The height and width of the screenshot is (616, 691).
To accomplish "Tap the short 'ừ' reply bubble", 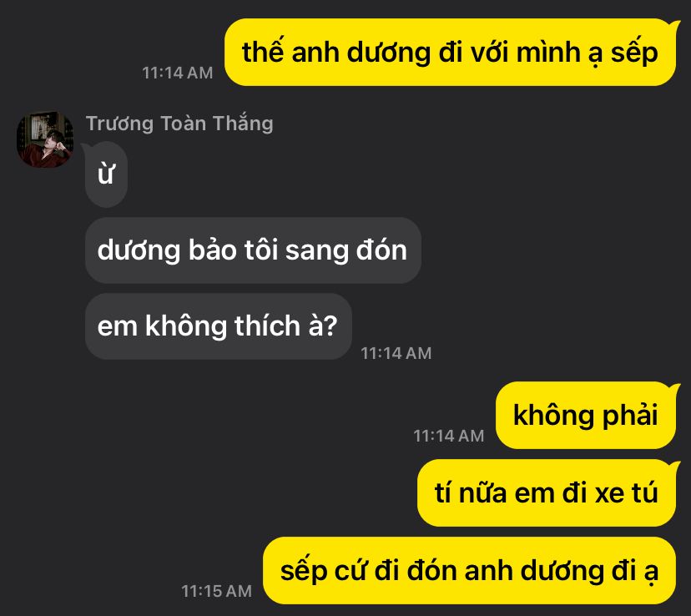I will pyautogui.click(x=106, y=174).
